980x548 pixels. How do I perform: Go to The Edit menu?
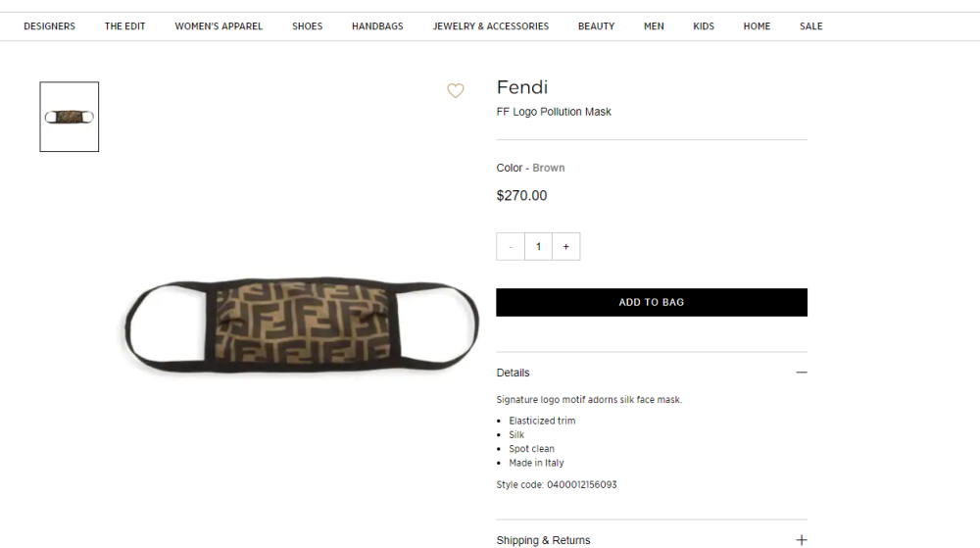point(125,26)
